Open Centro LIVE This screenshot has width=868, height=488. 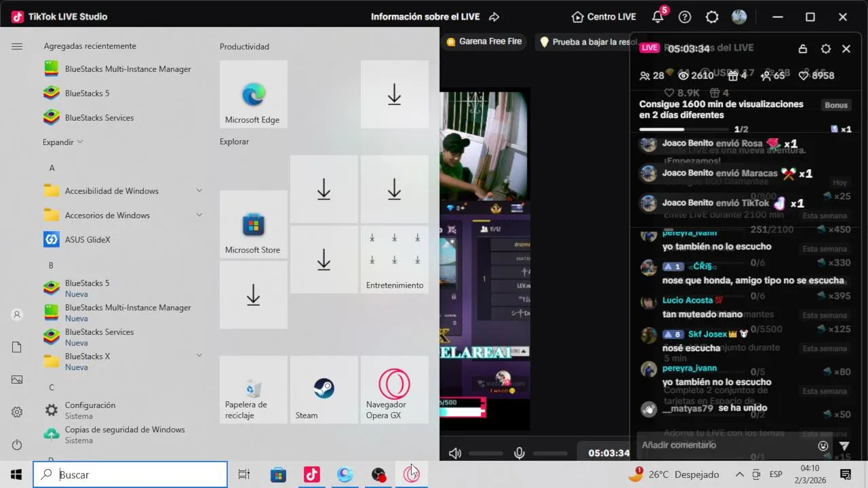click(x=604, y=17)
